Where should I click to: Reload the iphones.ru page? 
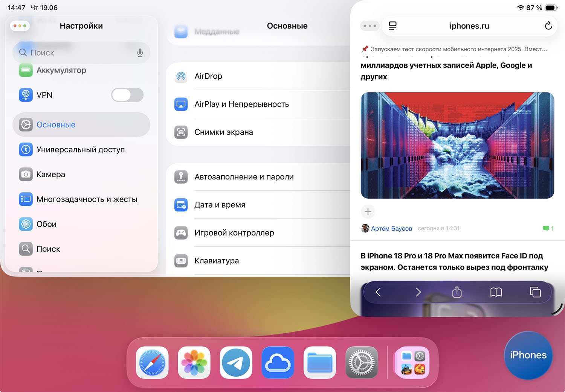(x=548, y=26)
